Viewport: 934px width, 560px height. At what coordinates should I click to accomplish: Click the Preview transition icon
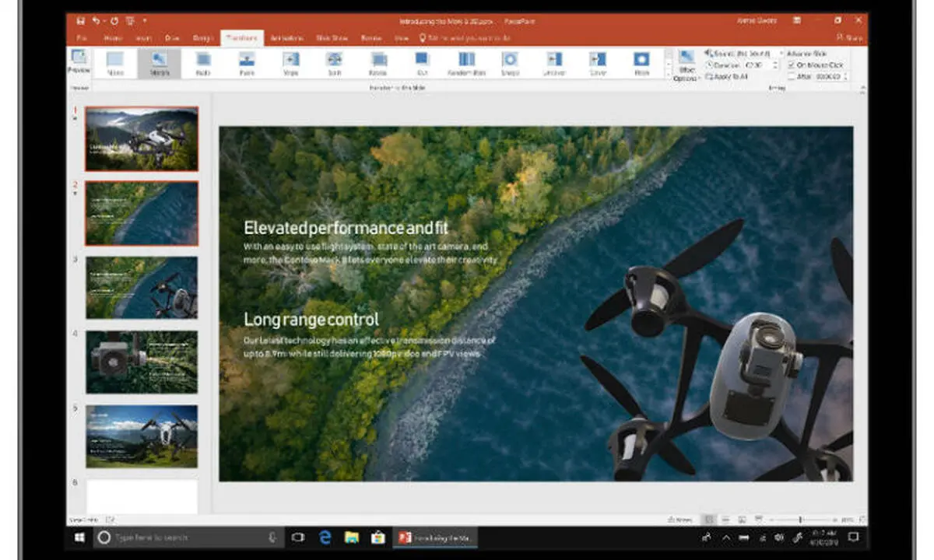(79, 61)
